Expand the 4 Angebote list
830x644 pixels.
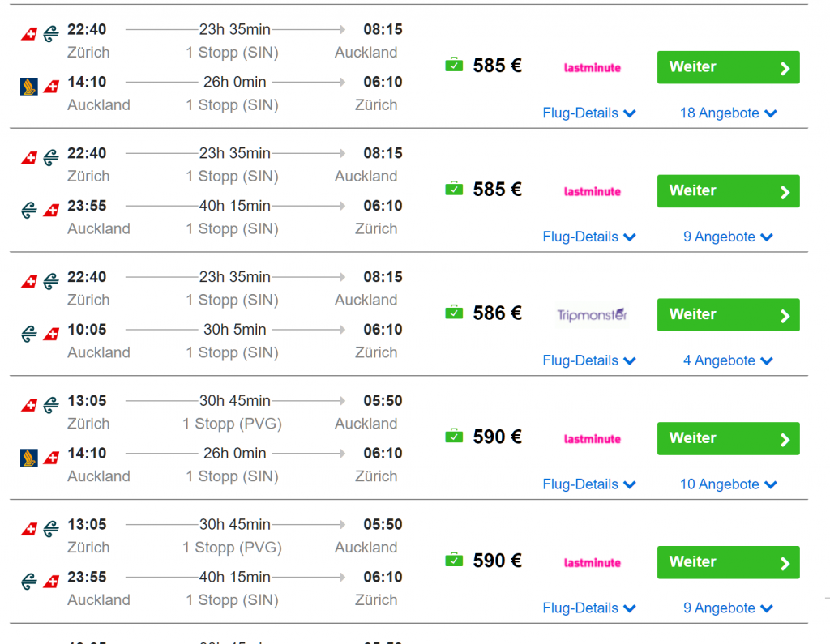click(728, 360)
